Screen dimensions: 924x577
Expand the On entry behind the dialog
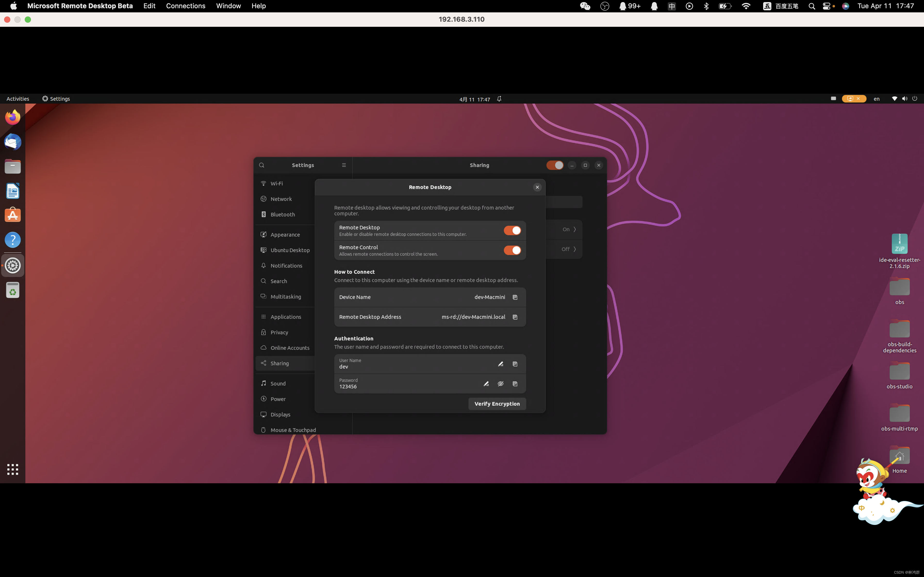click(575, 229)
